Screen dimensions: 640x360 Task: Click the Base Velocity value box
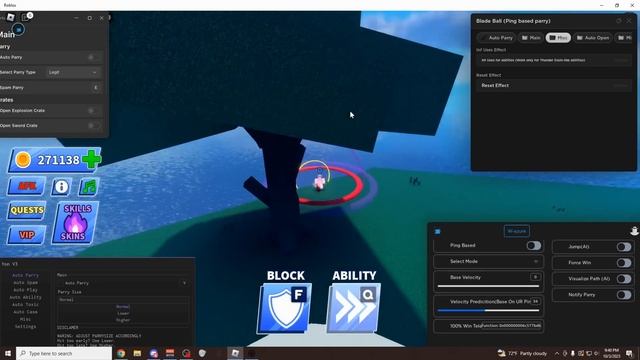click(x=536, y=277)
